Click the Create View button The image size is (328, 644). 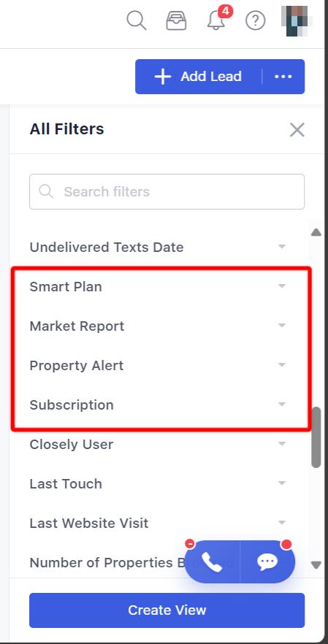pyautogui.click(x=167, y=610)
